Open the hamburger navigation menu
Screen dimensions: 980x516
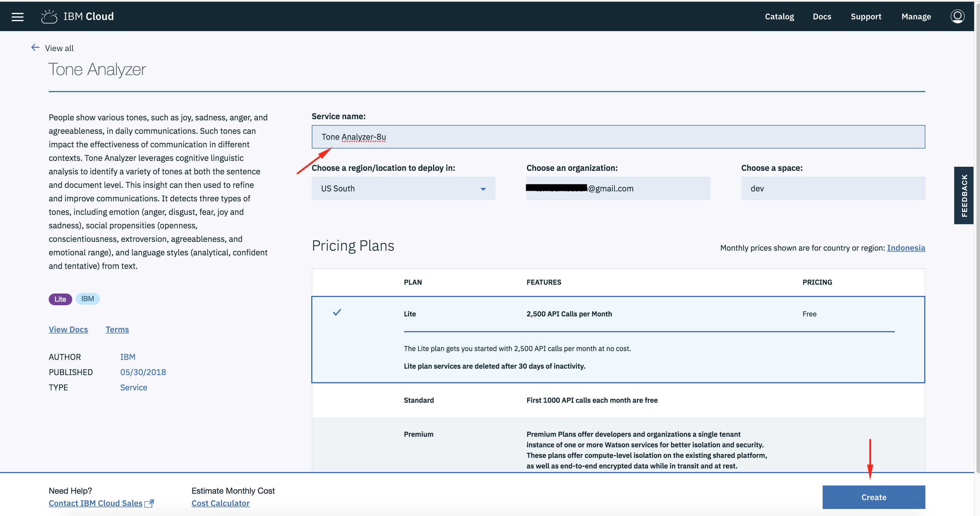coord(18,17)
